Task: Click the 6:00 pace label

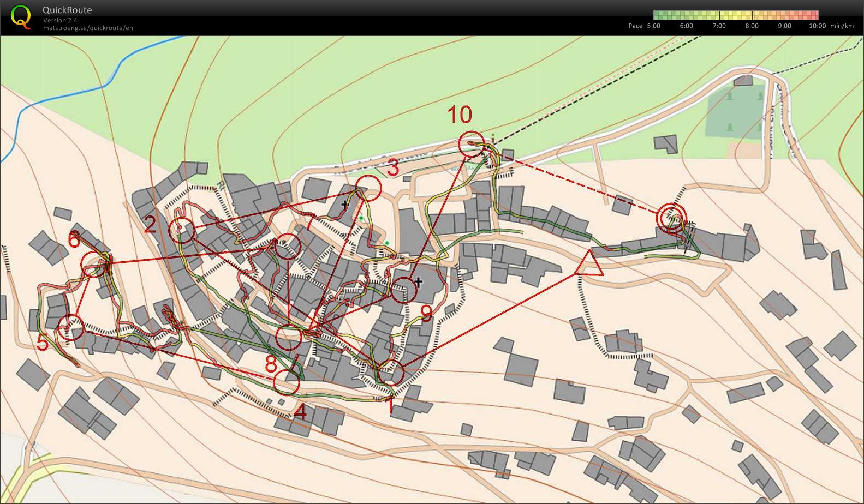Action: pos(687,26)
